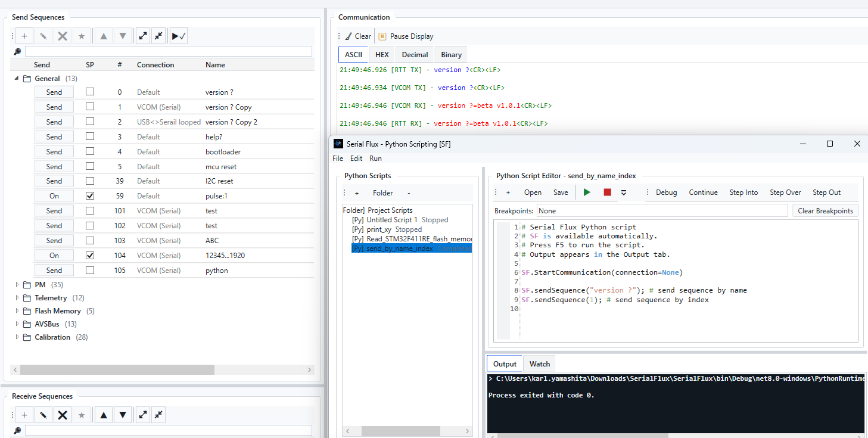Add script using plus in Python Scripts panel
The height and width of the screenshot is (438, 868).
coord(357,193)
